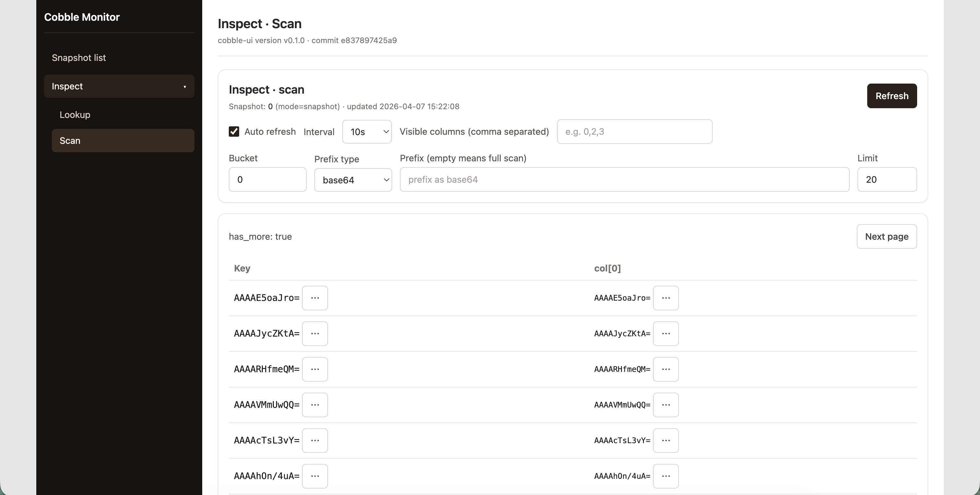
Task: Select the Scan sidebar item
Action: tap(123, 141)
